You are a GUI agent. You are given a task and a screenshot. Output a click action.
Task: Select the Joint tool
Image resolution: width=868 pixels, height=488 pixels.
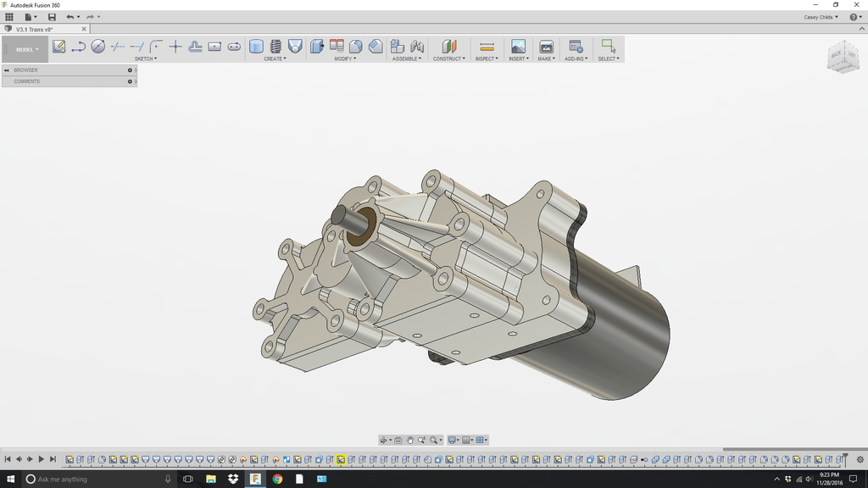[x=417, y=47]
